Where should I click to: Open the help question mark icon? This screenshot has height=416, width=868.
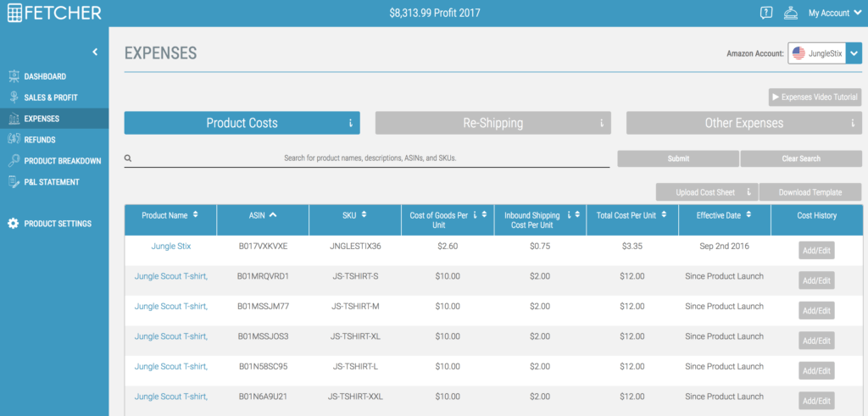766,13
